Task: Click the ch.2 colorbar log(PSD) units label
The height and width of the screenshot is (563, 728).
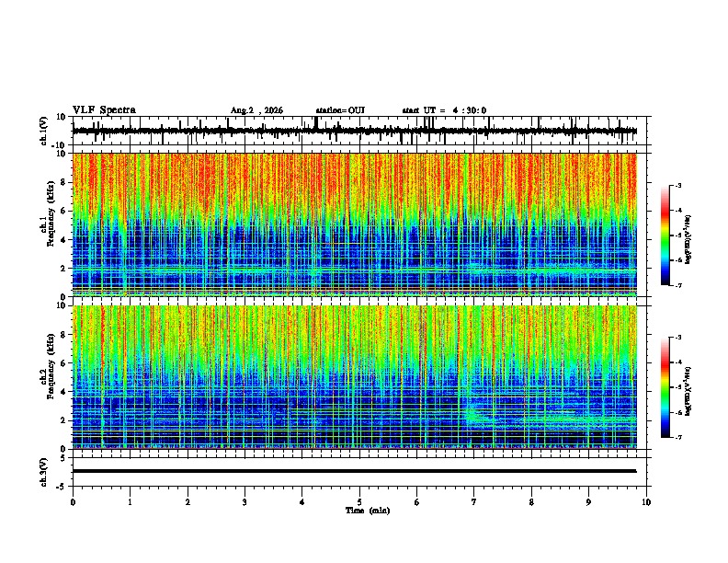Action: (x=688, y=391)
